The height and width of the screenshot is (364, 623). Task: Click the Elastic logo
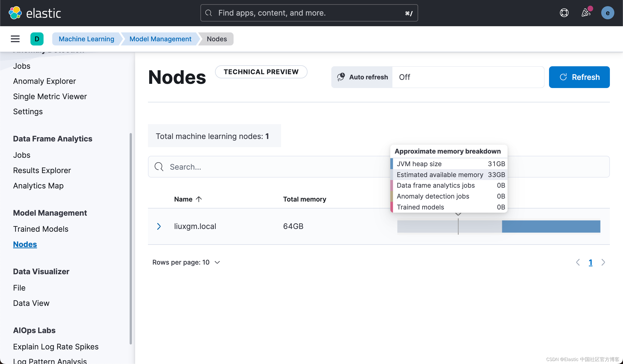[x=35, y=13]
